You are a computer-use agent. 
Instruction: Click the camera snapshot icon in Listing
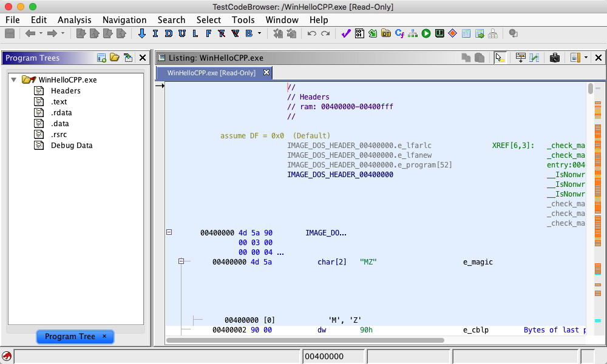[554, 58]
